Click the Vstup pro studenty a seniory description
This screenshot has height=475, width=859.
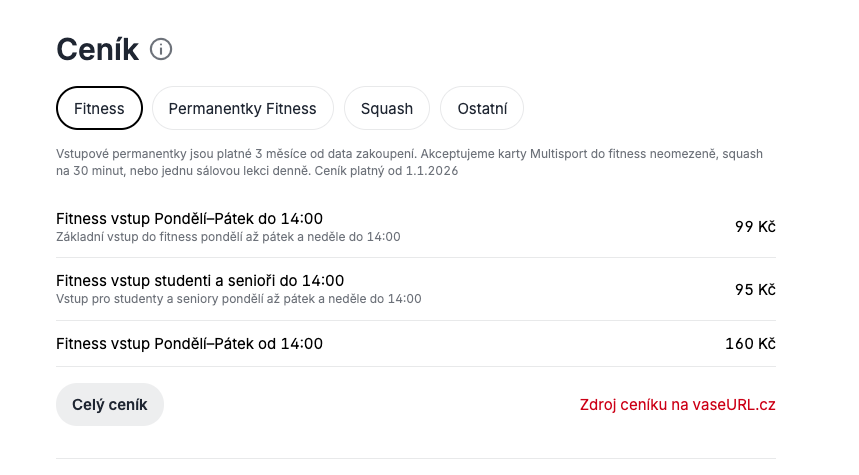[x=238, y=299]
